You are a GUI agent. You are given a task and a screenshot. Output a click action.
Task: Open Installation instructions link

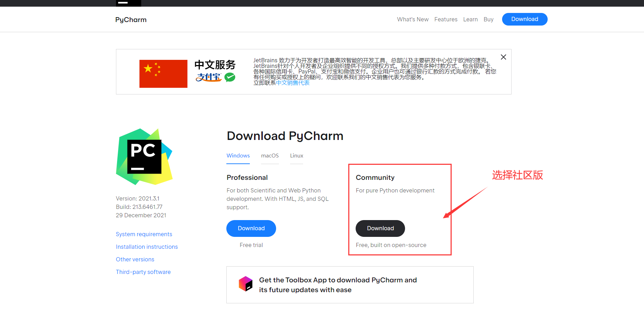147,247
